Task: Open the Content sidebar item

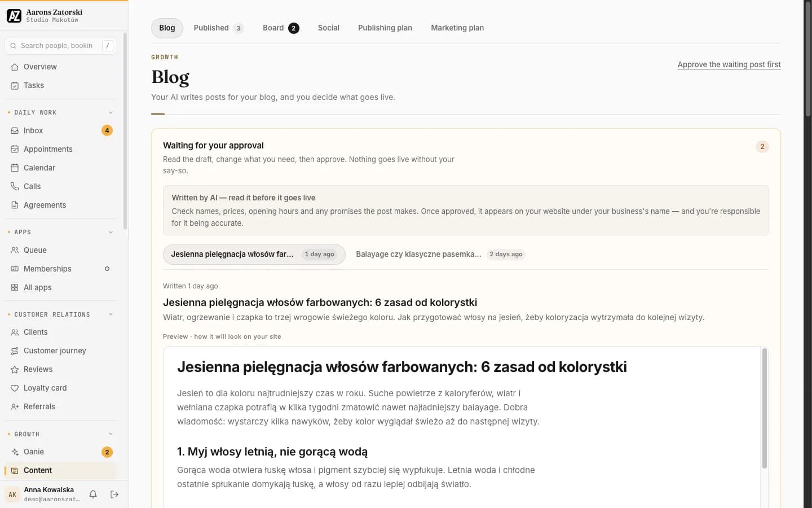Action: tap(61, 470)
